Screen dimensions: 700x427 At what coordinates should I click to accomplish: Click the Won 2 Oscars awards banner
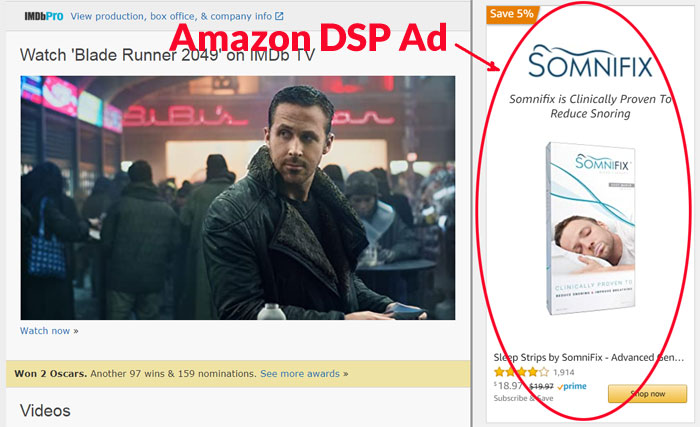coord(238,374)
